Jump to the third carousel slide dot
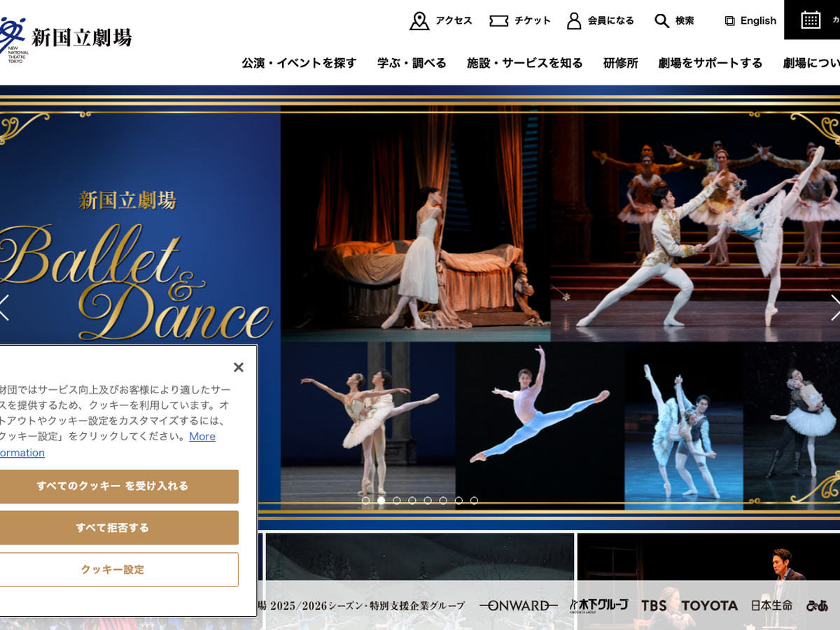840x630 pixels. pos(397,500)
